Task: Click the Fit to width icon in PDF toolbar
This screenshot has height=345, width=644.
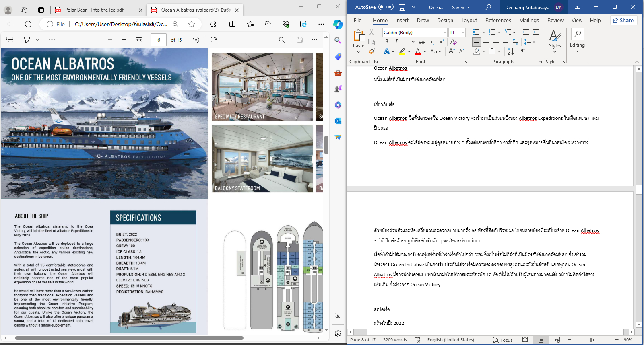Action: coord(139,40)
